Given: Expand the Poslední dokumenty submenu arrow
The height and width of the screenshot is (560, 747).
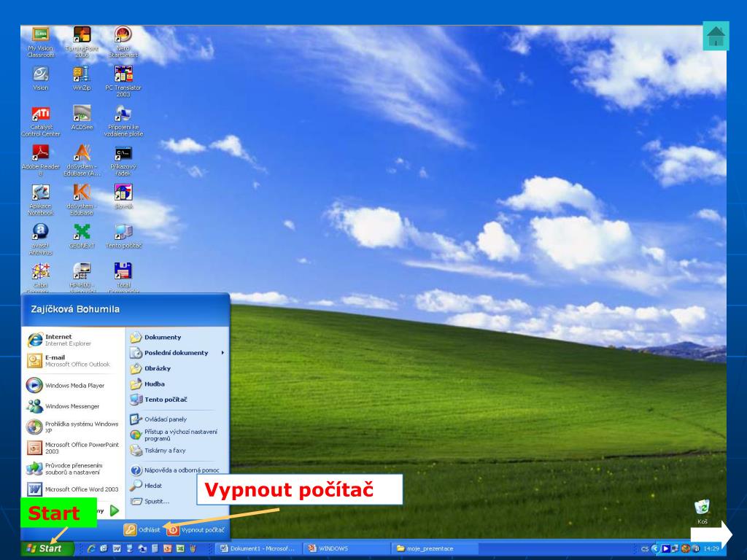Looking at the screenshot, I should [222, 353].
